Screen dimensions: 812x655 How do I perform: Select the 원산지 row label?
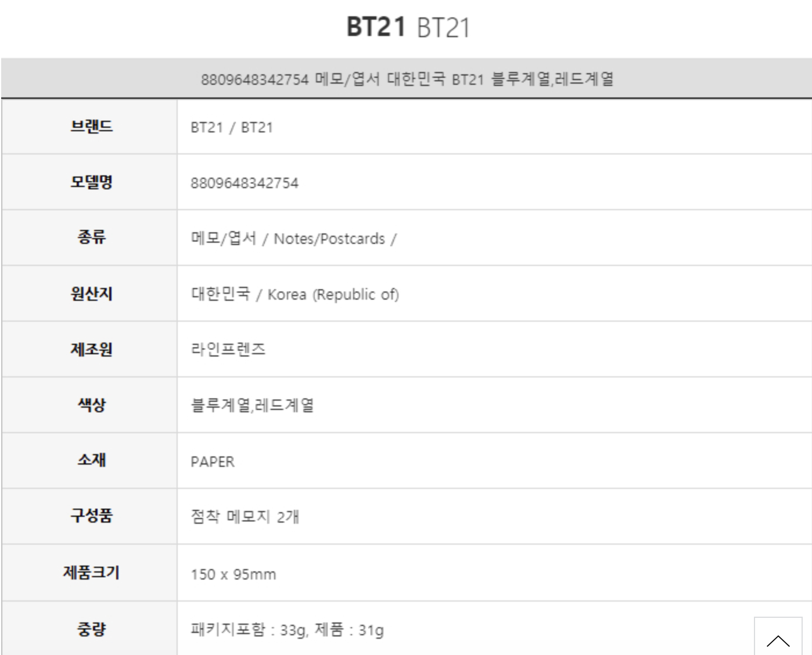coord(91,293)
